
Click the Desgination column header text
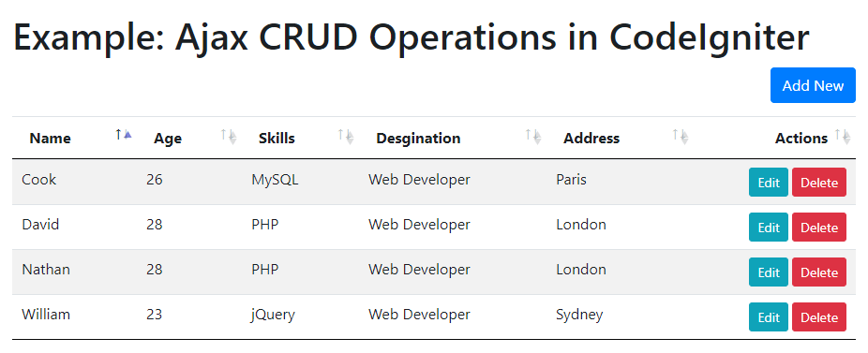[x=418, y=139]
